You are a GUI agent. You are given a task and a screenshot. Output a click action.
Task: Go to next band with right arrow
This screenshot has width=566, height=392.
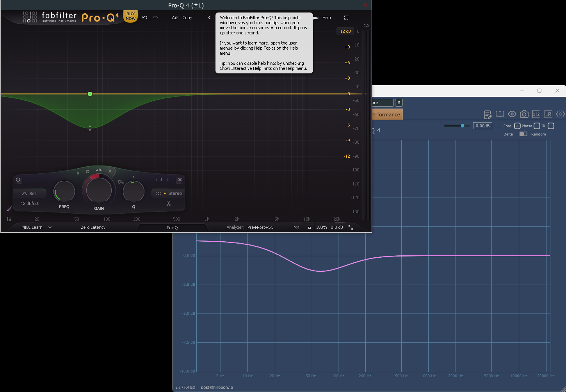pyautogui.click(x=167, y=180)
